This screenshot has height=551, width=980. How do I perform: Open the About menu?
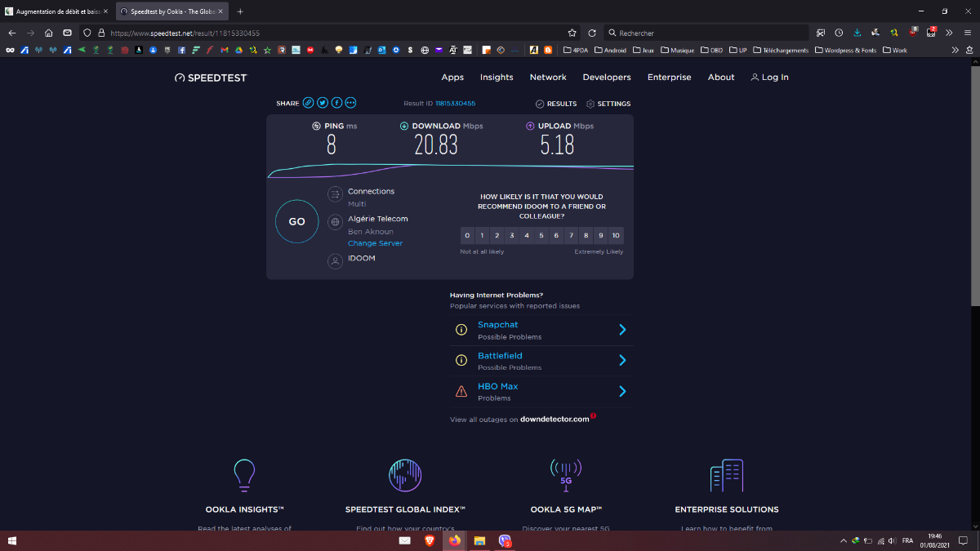[721, 78]
